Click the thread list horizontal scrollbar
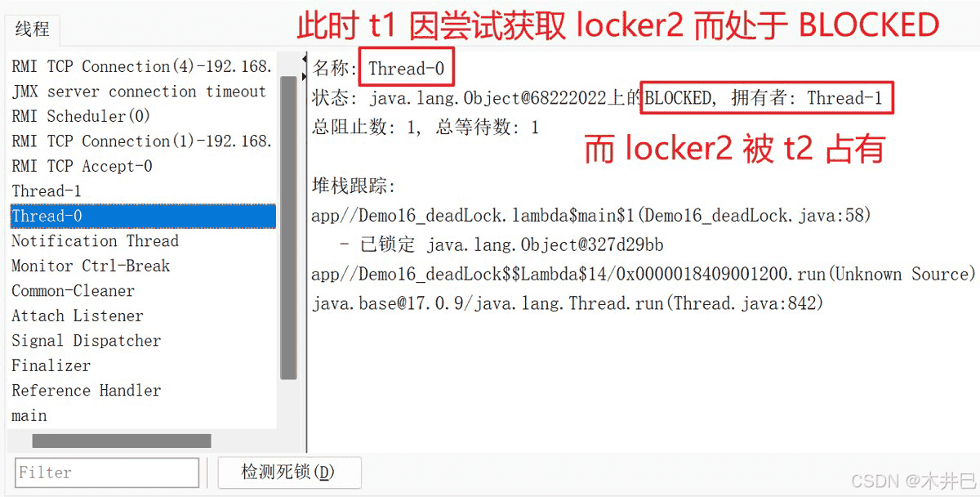Screen dimensions: 980x497 [122, 441]
